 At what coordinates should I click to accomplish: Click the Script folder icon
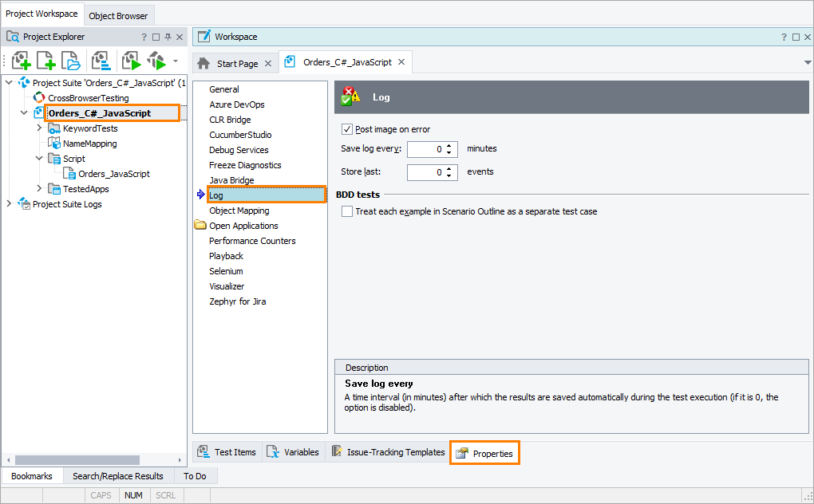pyautogui.click(x=54, y=158)
